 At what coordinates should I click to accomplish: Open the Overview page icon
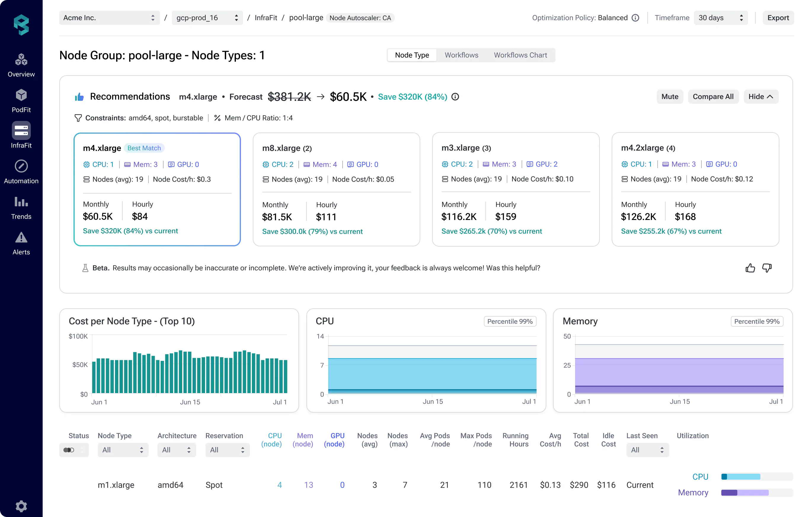coord(21,60)
